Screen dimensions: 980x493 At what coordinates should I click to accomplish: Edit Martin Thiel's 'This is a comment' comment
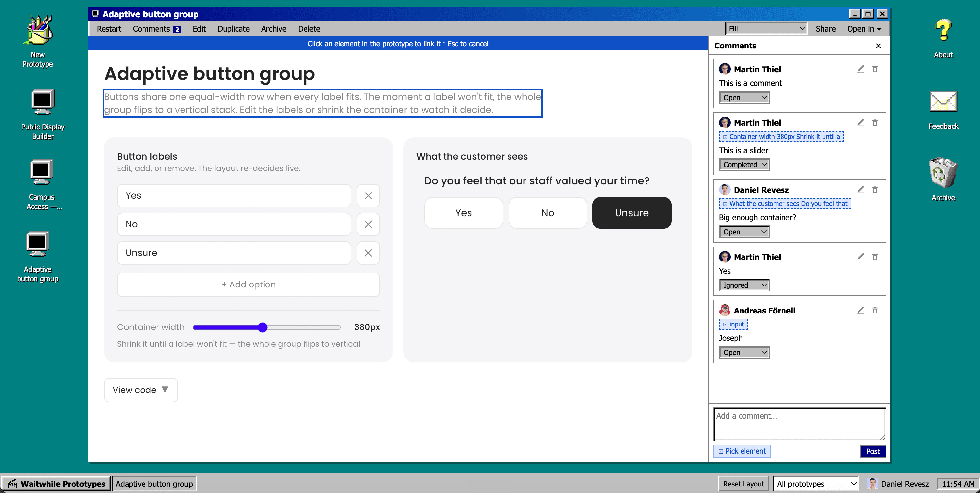click(860, 69)
